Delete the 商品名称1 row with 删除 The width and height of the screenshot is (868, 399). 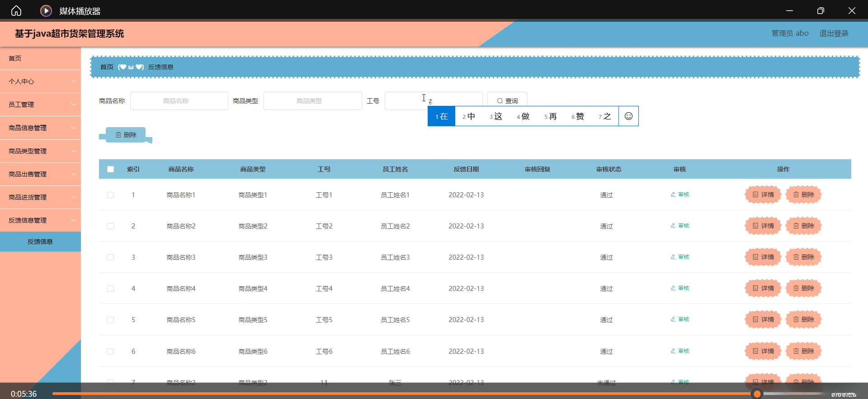coord(803,195)
